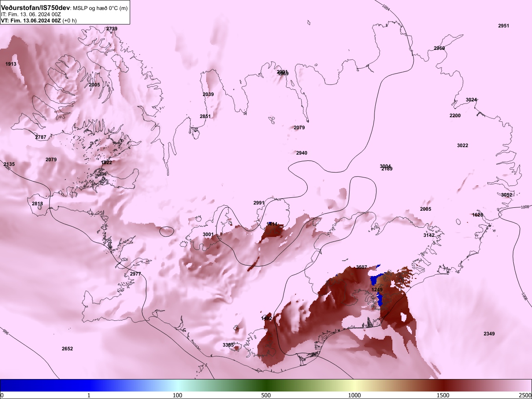The image size is (532, 399).
Task: Click the 3142 height value
Action: [429, 235]
